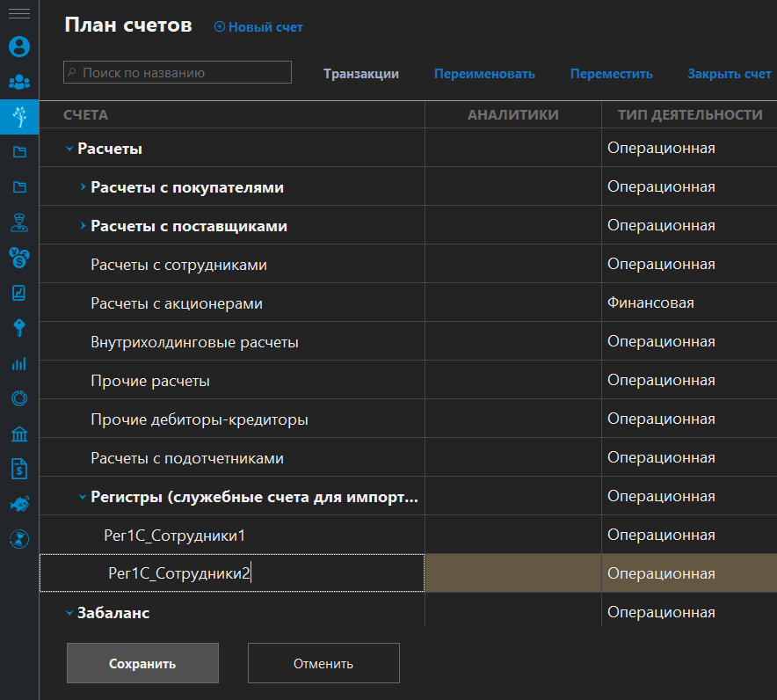The height and width of the screenshot is (700, 777).
Task: Click Переименовать in the action bar
Action: coord(484,74)
